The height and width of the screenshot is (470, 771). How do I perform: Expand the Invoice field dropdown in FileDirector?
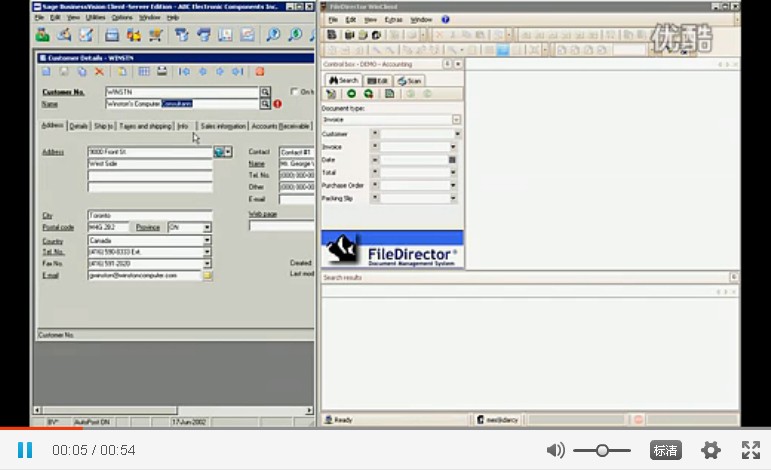pyautogui.click(x=453, y=147)
